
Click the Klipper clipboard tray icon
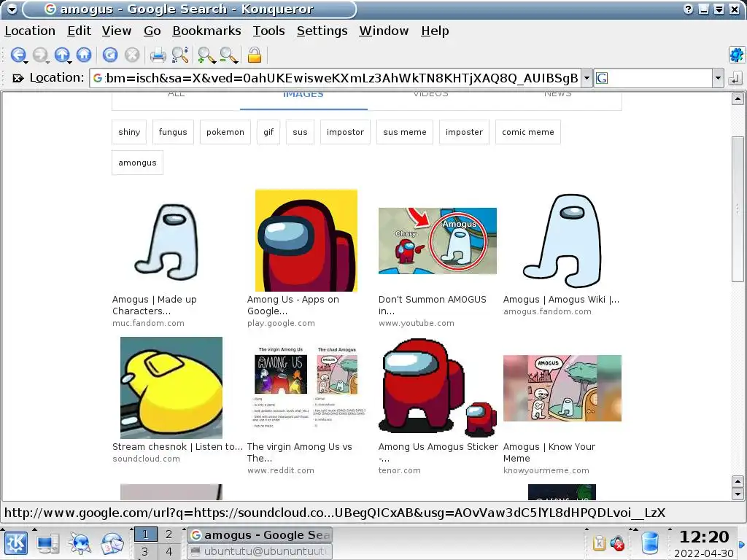pos(599,542)
